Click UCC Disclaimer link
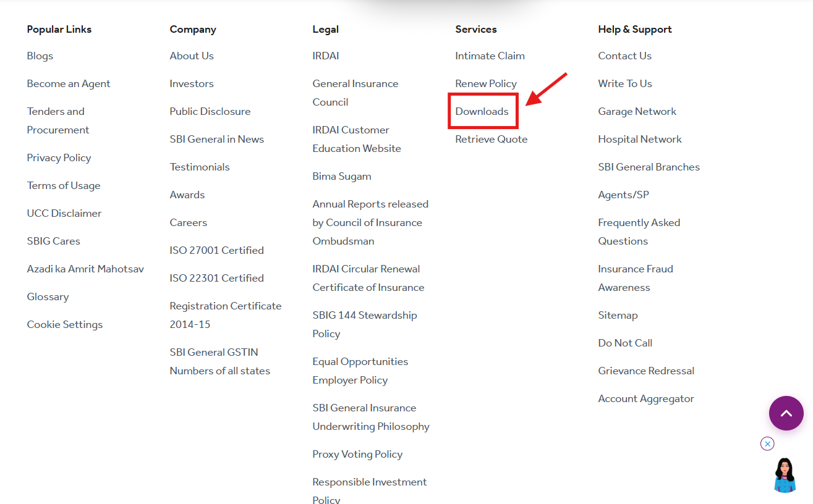 64,213
